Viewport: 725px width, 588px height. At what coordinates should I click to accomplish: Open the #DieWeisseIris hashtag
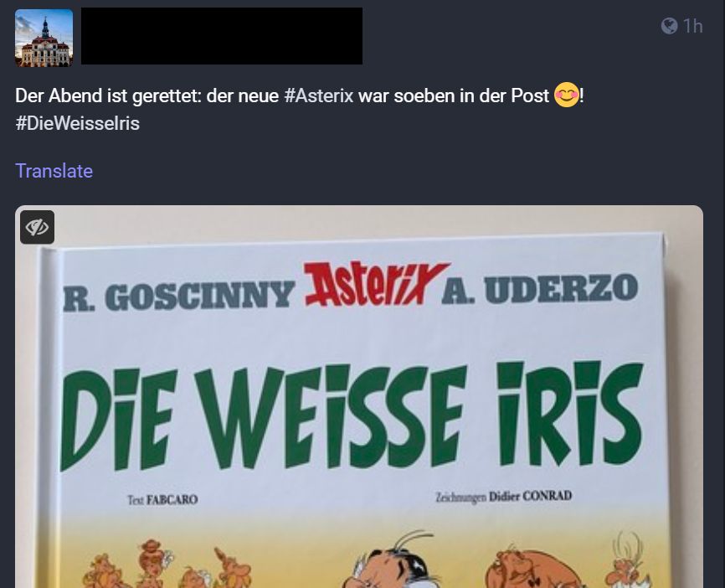pos(77,123)
